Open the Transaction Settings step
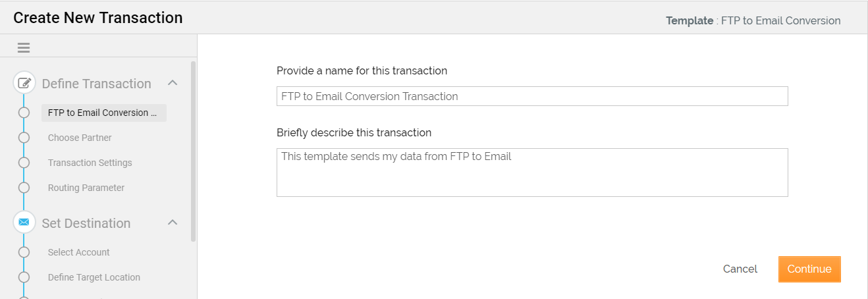 pos(90,163)
